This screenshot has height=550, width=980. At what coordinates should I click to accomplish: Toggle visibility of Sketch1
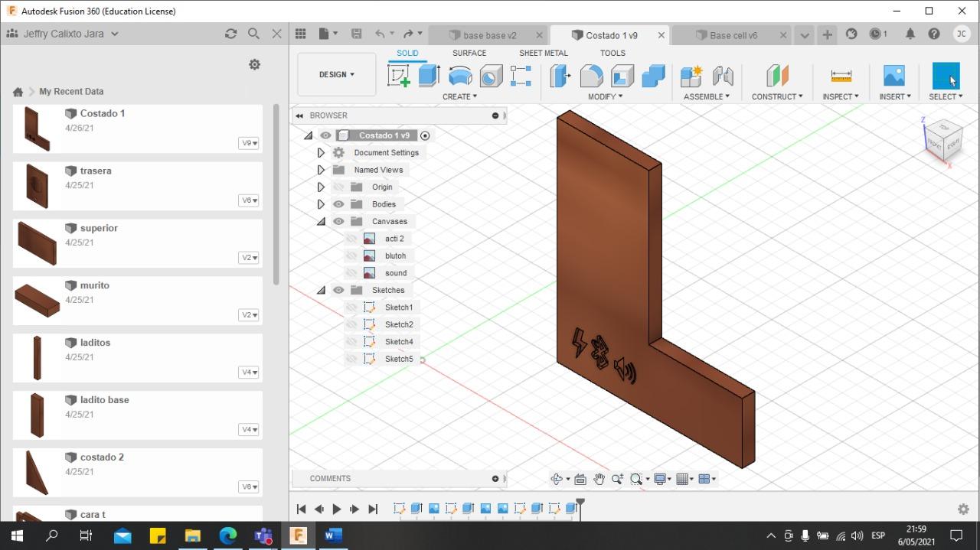coord(351,308)
